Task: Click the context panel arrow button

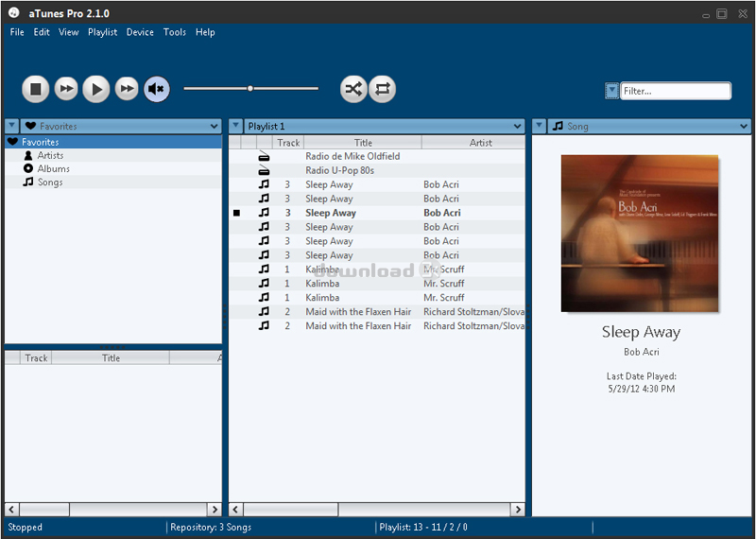Action: (x=539, y=127)
